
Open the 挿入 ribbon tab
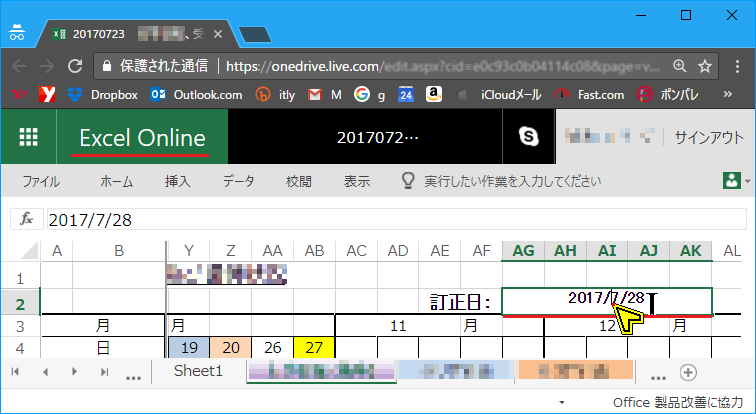pos(177,181)
